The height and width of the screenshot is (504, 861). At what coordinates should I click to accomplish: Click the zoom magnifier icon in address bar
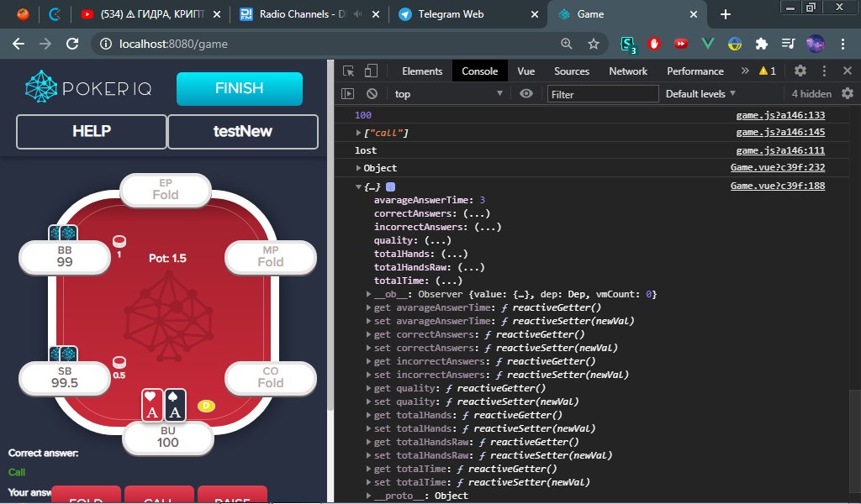click(x=566, y=44)
